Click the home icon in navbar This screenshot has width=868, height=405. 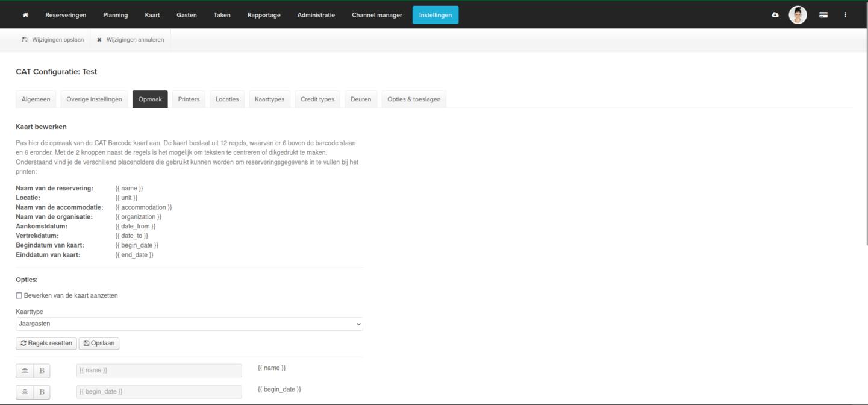[25, 15]
